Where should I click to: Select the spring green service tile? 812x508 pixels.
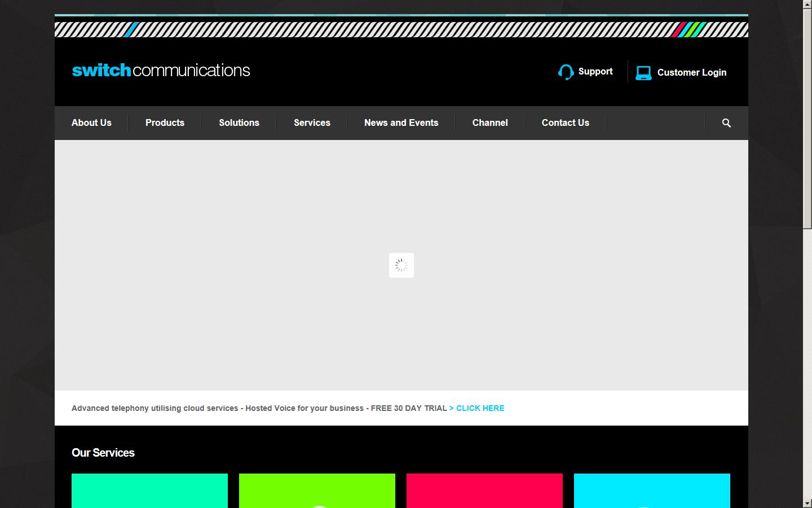point(149,491)
